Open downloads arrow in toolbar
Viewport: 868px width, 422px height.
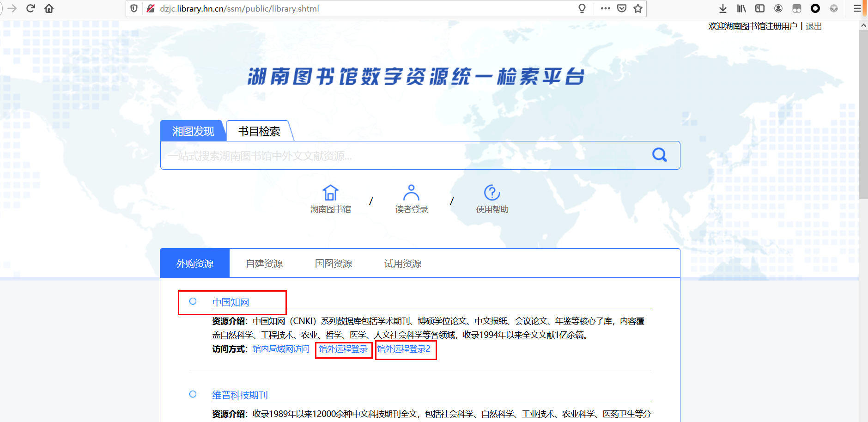coord(723,8)
